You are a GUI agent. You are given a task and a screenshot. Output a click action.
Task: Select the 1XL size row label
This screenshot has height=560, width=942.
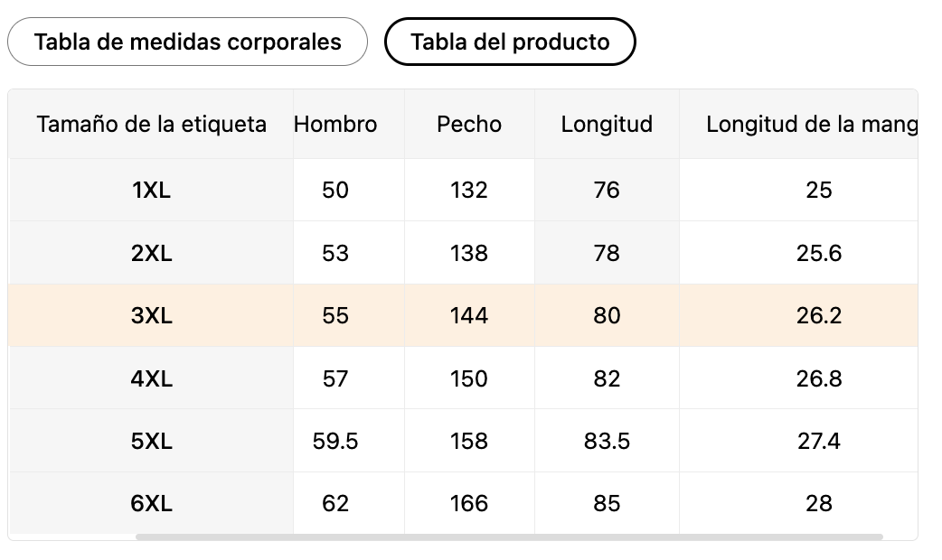pos(151,190)
